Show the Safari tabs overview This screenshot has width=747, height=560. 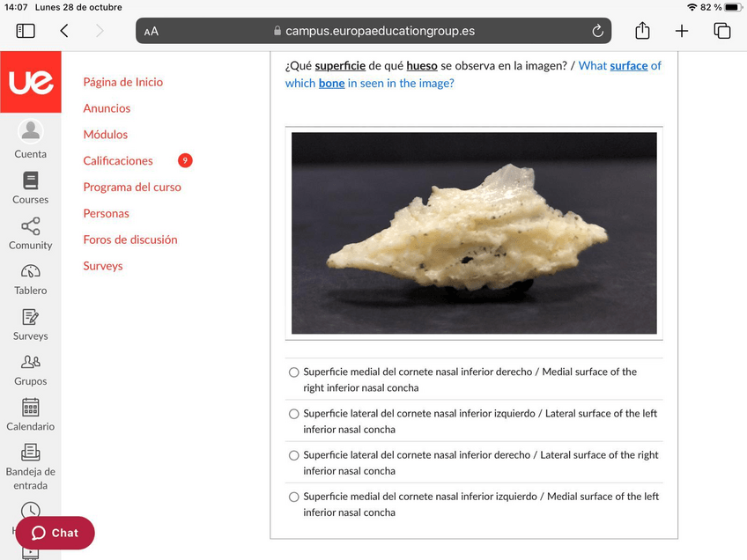click(x=722, y=31)
